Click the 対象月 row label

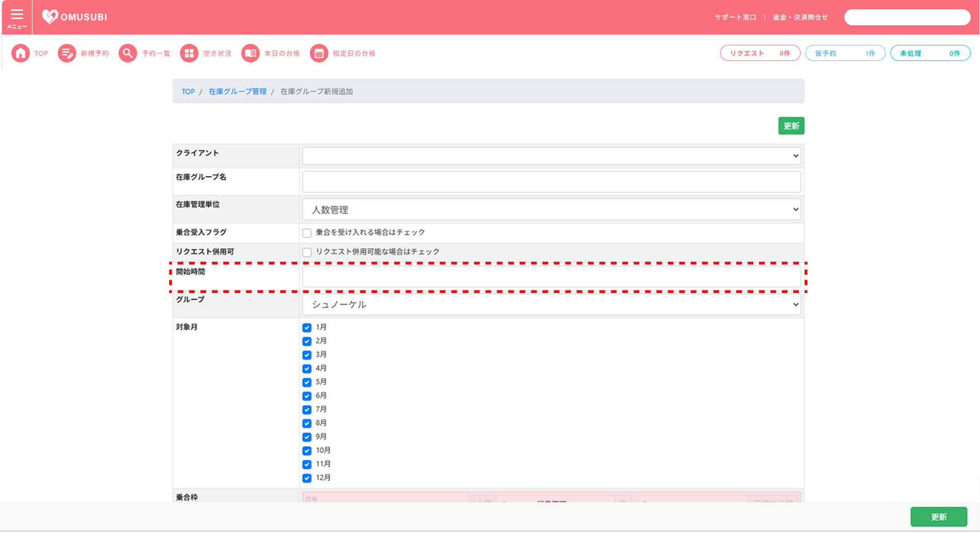[187, 327]
